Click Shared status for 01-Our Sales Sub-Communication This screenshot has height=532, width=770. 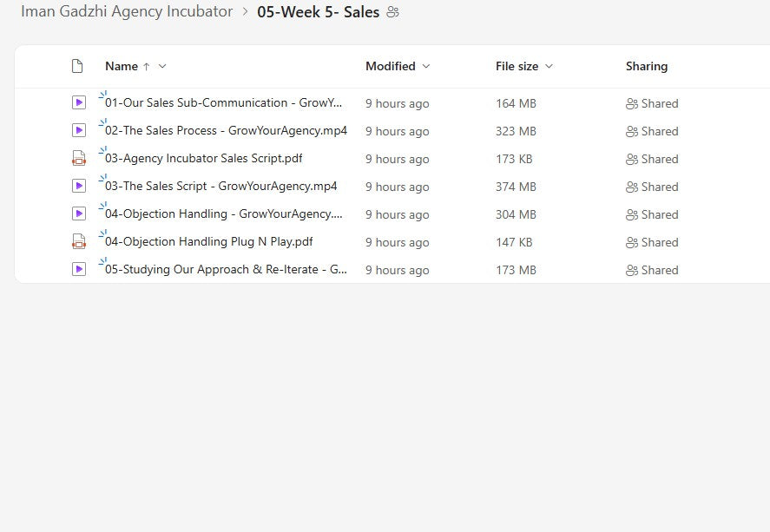(x=652, y=103)
